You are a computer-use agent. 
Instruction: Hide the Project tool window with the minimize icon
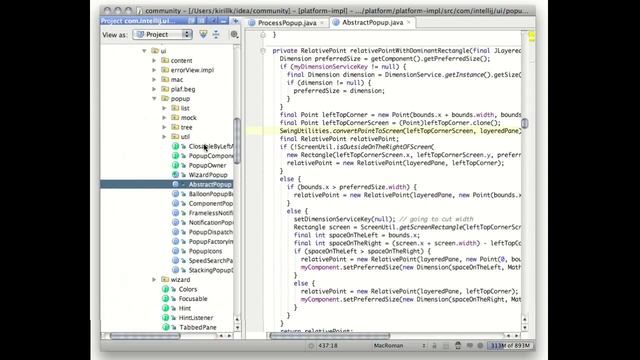[x=223, y=21]
